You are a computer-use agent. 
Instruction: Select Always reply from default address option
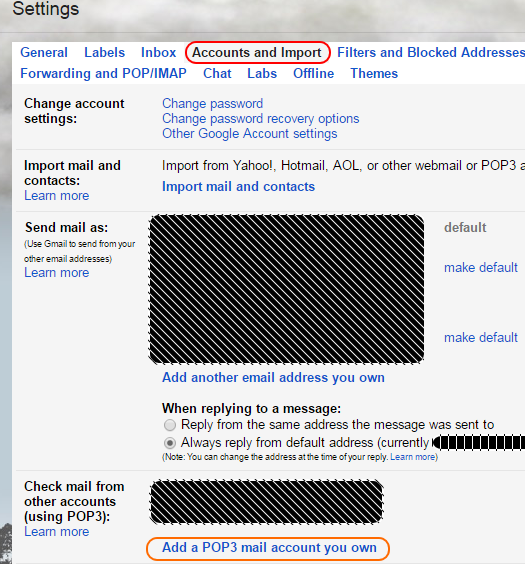pyautogui.click(x=170, y=443)
